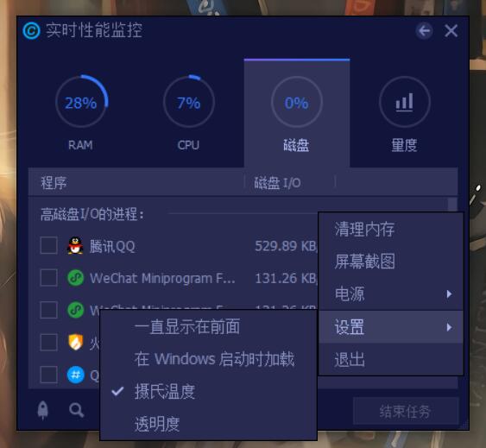Click the rocket boost icon at bottom
Screen dimensions: 486x448
43,410
